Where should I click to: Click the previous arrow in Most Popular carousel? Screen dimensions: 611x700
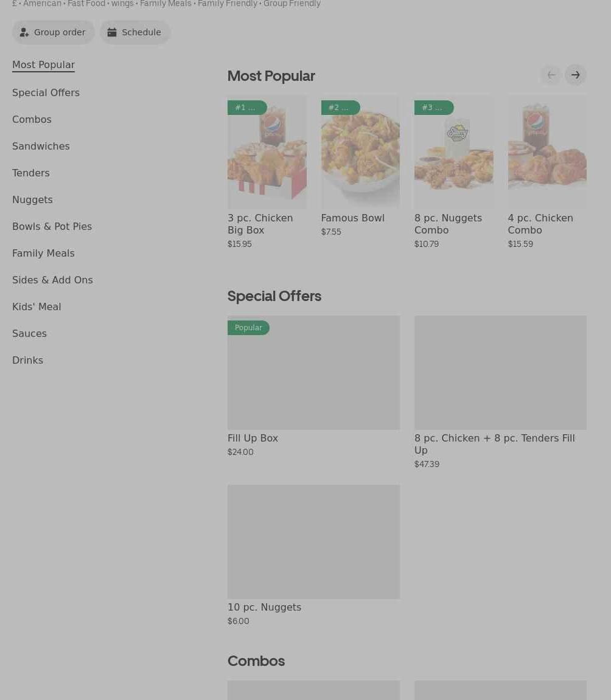coord(551,75)
